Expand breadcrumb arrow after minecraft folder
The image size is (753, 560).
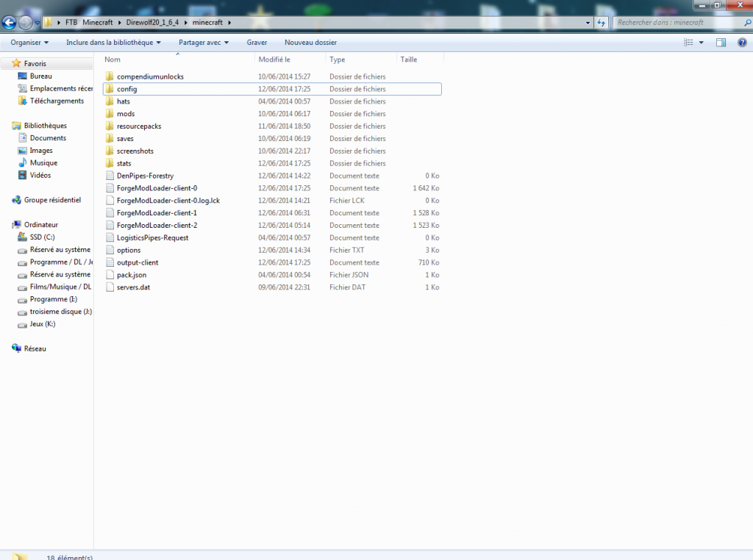point(229,23)
